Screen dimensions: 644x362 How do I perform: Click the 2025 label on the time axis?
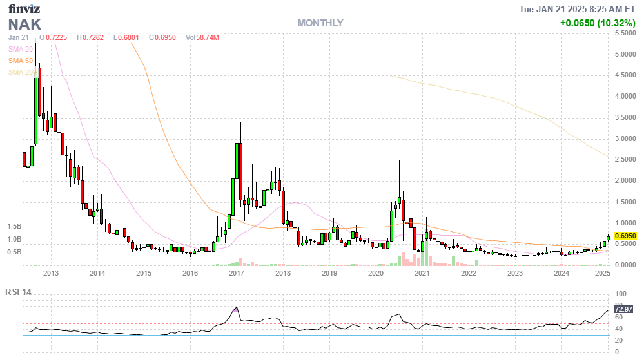[x=603, y=274]
